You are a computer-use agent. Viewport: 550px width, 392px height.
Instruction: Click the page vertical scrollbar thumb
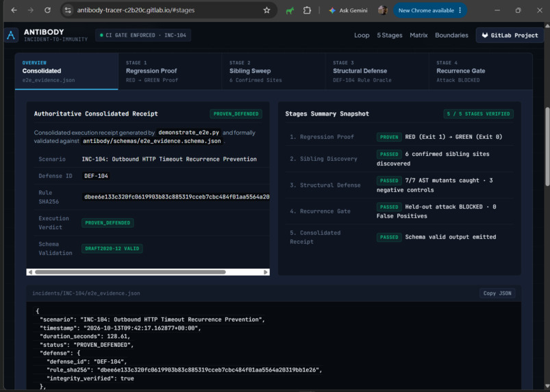547,146
